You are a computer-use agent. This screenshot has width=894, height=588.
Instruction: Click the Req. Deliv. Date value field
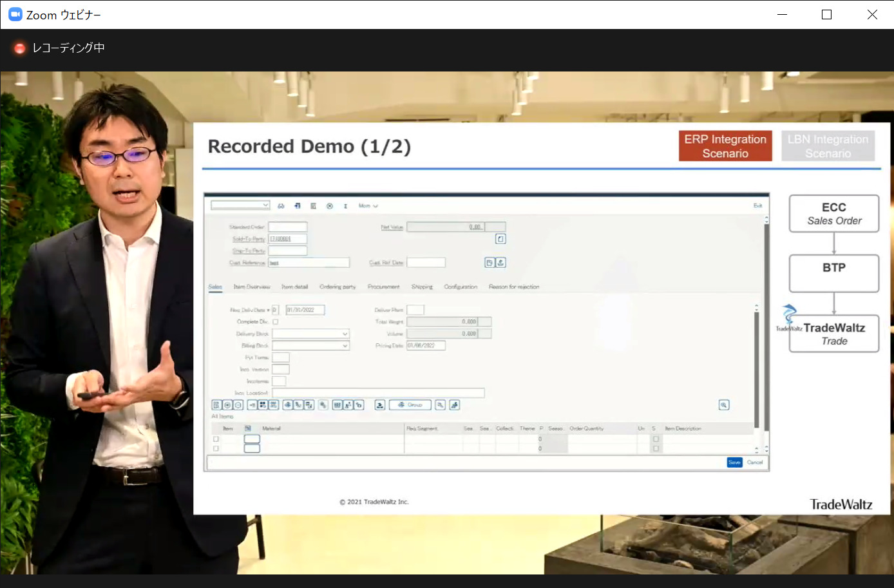pyautogui.click(x=305, y=310)
